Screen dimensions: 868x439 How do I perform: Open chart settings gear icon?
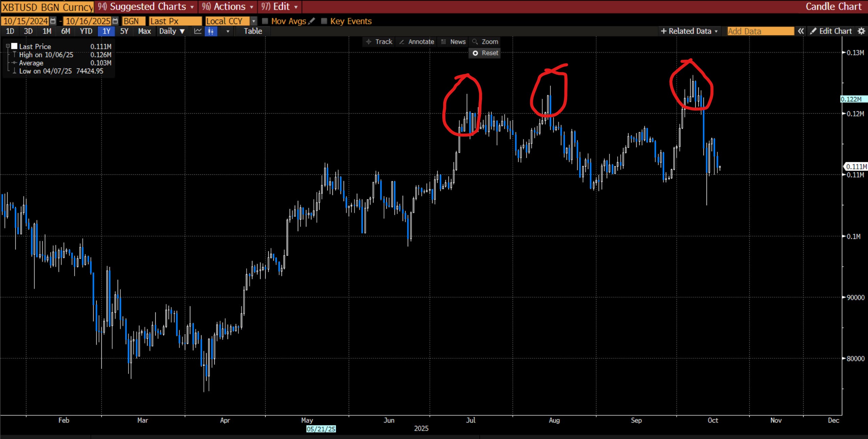click(861, 31)
